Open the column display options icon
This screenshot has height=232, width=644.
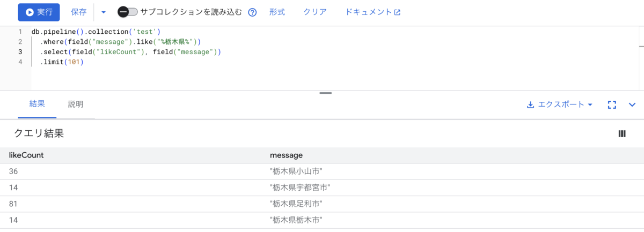tap(622, 134)
